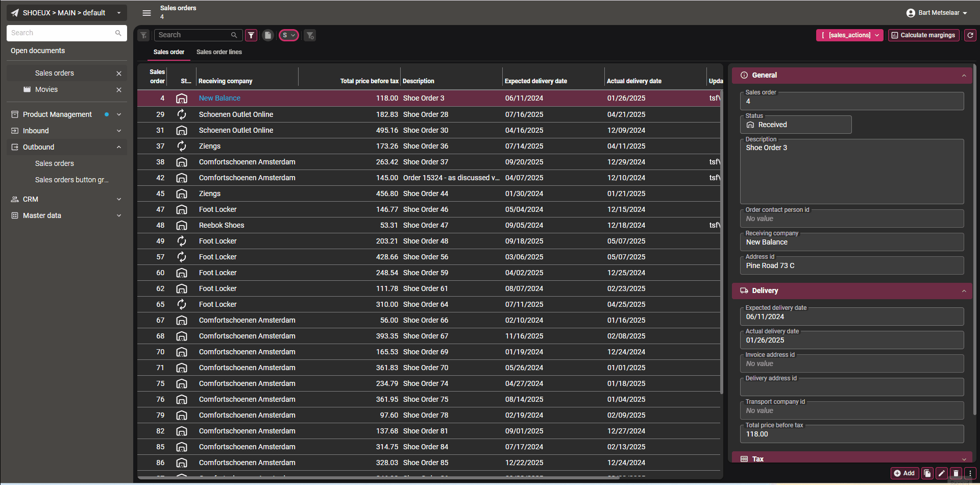Click the trash delete icon
Screen dimensions: 980x485
pyautogui.click(x=956, y=473)
